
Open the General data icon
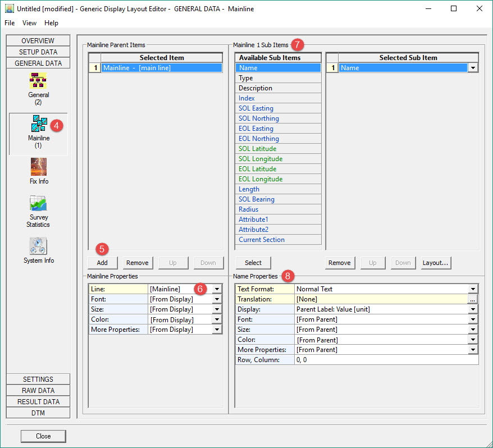[38, 81]
